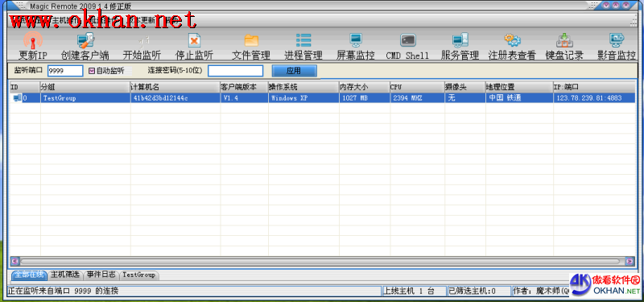644x302 pixels.
Task: Focus the 监听端口 port field
Action: pos(65,71)
